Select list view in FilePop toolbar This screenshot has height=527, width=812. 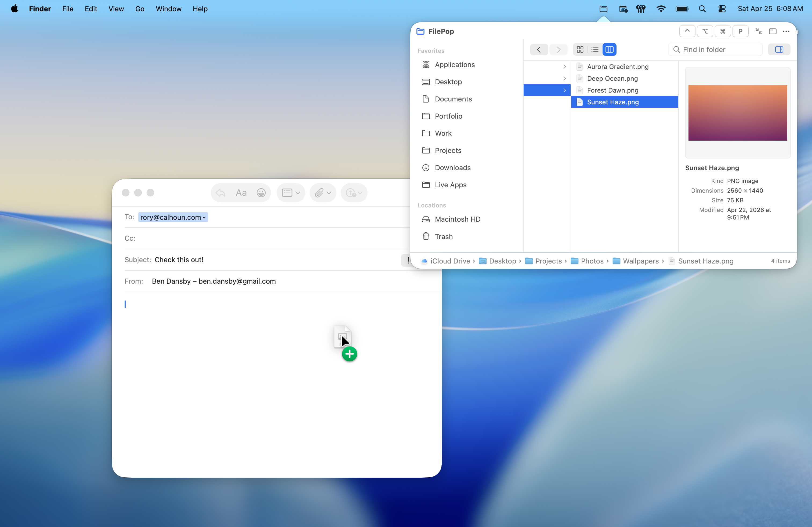595,49
